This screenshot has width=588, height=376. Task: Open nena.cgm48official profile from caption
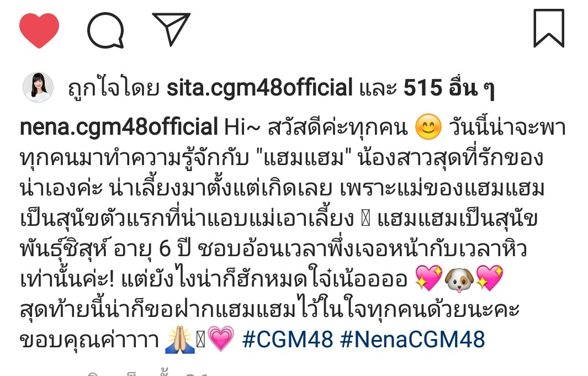pyautogui.click(x=119, y=128)
